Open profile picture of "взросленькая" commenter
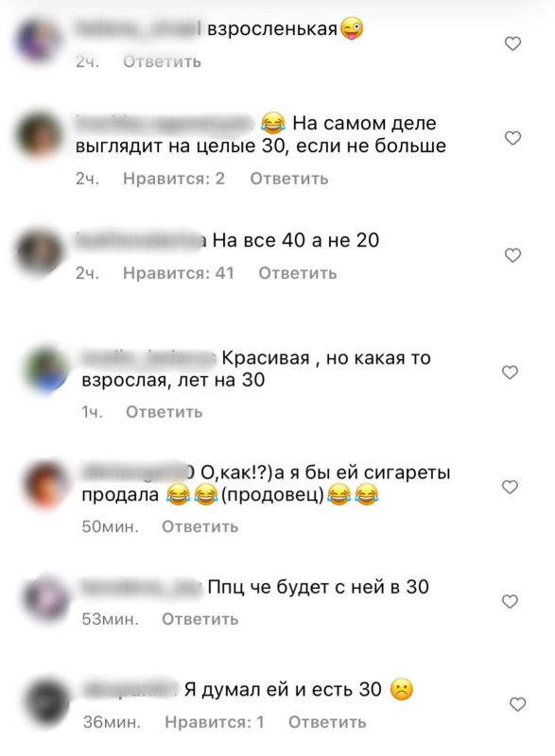This screenshot has height=756, width=555. 39,41
